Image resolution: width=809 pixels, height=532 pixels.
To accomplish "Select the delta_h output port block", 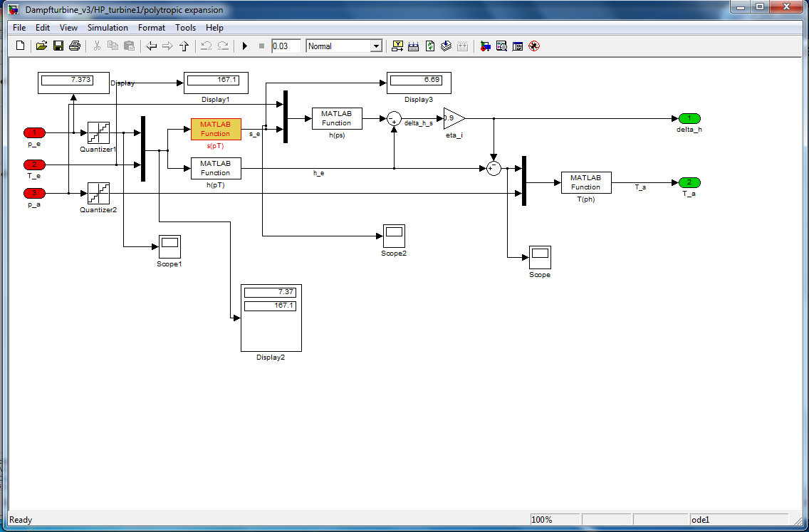I will tap(689, 118).
